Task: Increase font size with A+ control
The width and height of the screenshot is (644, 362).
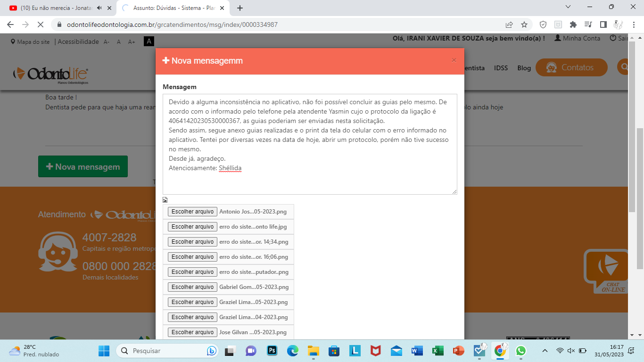Action: (x=132, y=41)
